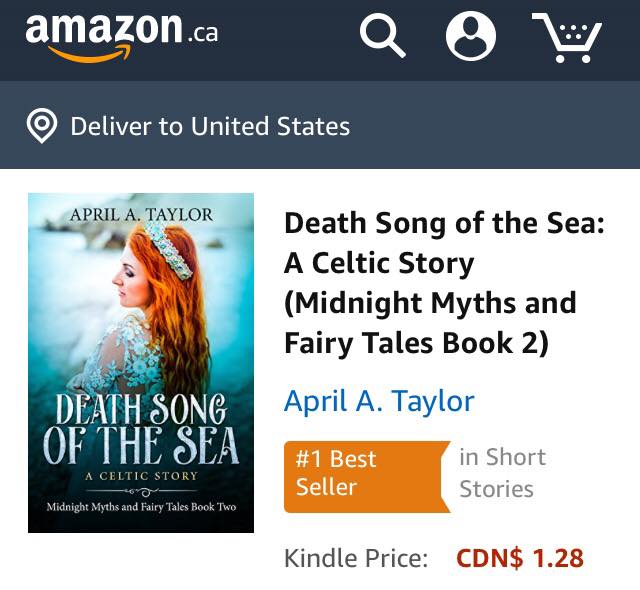Click "A Celtic Story" subtitle on the cover
This screenshot has height=590, width=640.
(141, 476)
